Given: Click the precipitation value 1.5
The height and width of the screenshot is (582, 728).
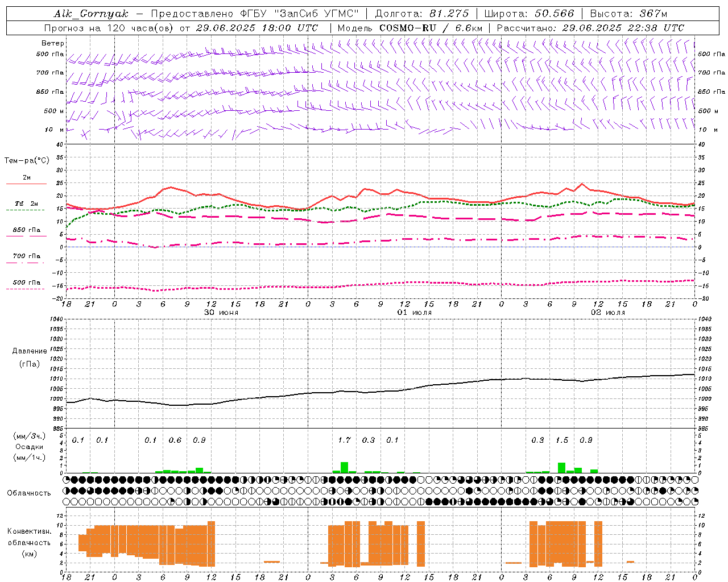Looking at the screenshot, I should [562, 440].
